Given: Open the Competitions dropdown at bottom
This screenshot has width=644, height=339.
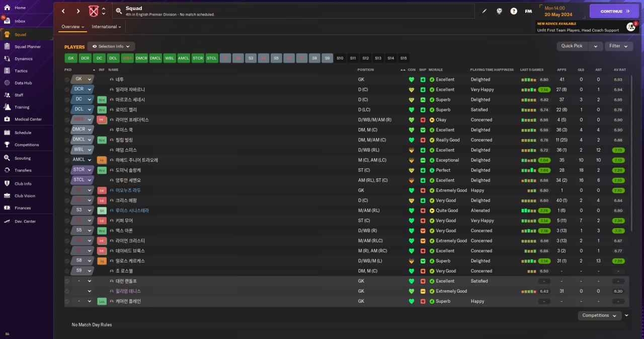Looking at the screenshot, I should [600, 315].
